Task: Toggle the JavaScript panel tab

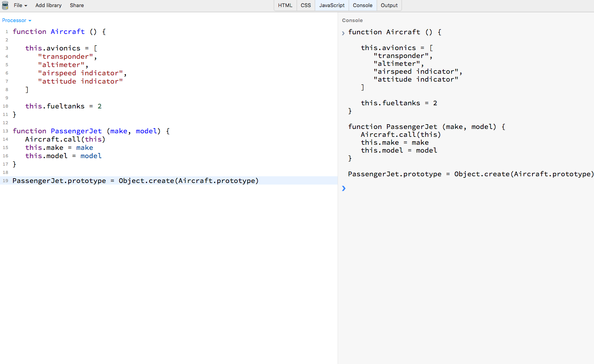Action: 332,6
